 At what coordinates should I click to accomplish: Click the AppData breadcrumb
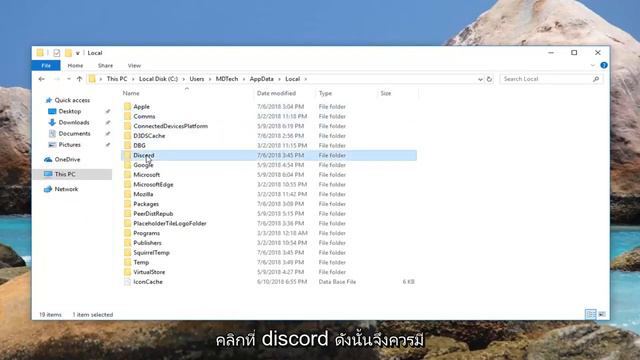[x=262, y=79]
